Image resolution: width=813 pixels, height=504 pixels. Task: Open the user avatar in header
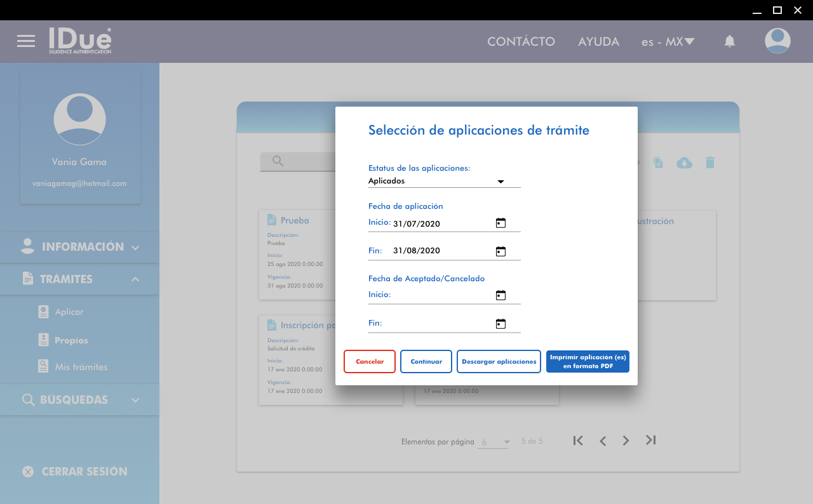tap(777, 41)
